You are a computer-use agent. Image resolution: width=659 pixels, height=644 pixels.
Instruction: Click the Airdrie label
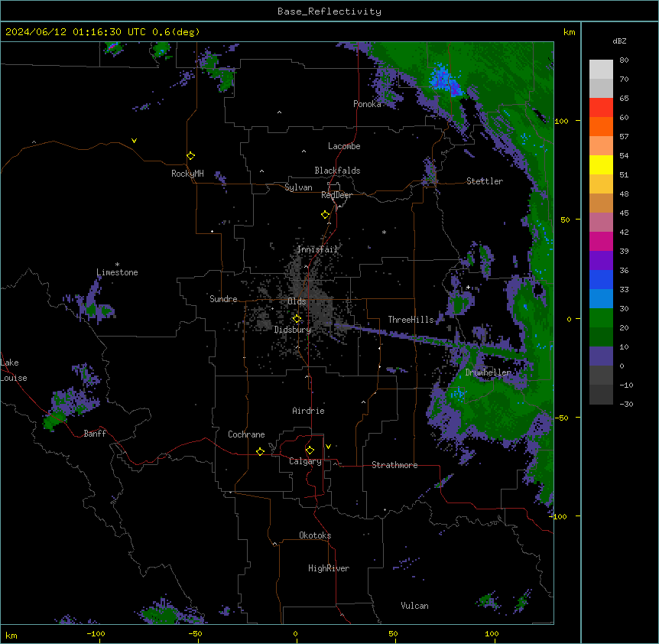(308, 411)
